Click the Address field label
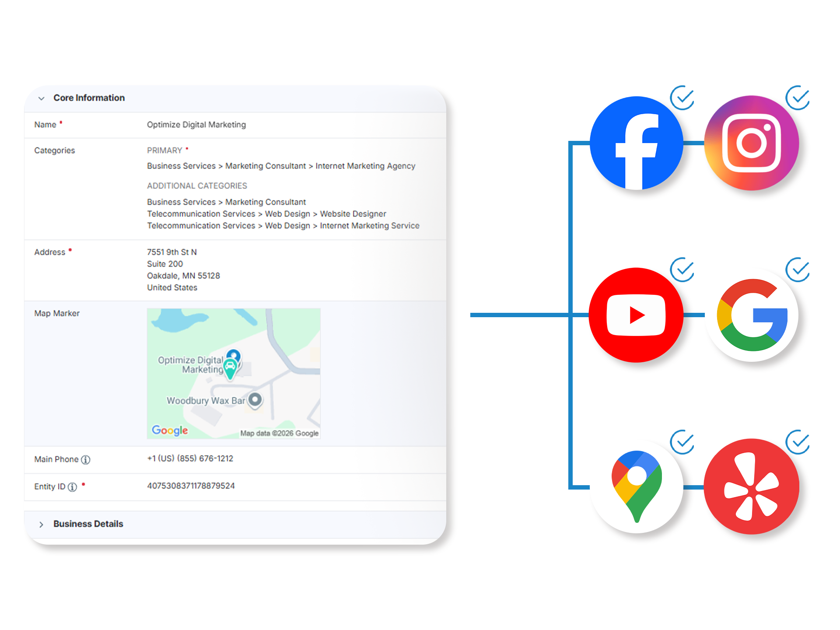This screenshot has height=630, width=840. point(50,252)
